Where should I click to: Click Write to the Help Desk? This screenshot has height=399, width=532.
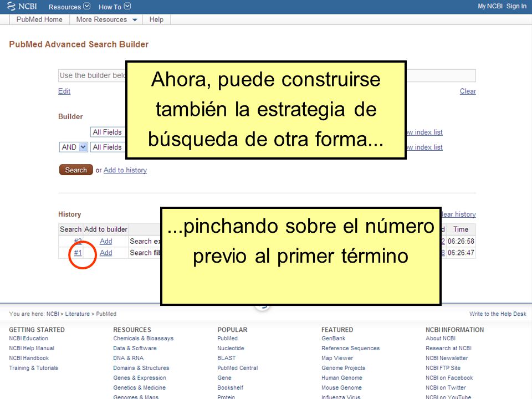click(498, 314)
